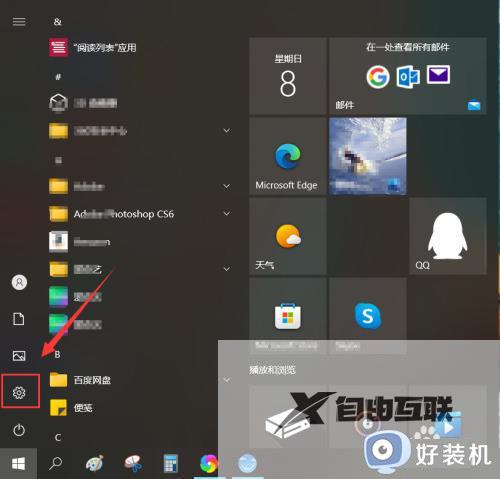Screen dimensions: 500x479
Task: Launch the scissors snipping app from the taskbar
Action: coord(133,463)
